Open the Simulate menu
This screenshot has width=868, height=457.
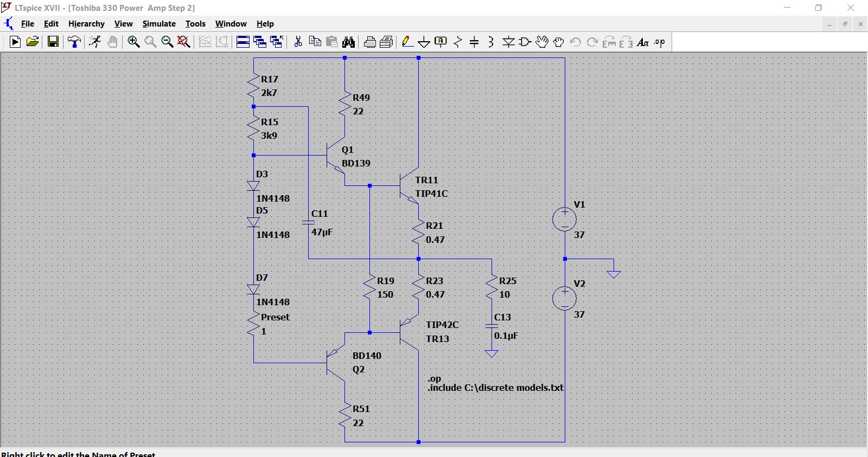point(159,24)
